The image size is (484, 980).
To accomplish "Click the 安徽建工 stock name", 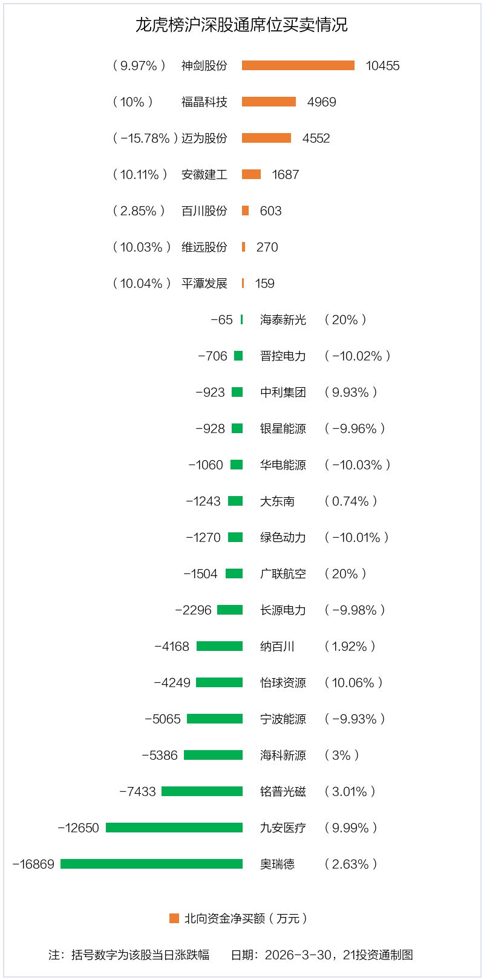I will [x=204, y=174].
